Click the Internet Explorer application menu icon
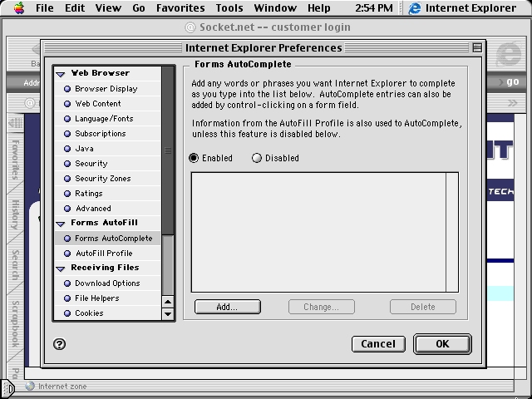 tap(414, 7)
